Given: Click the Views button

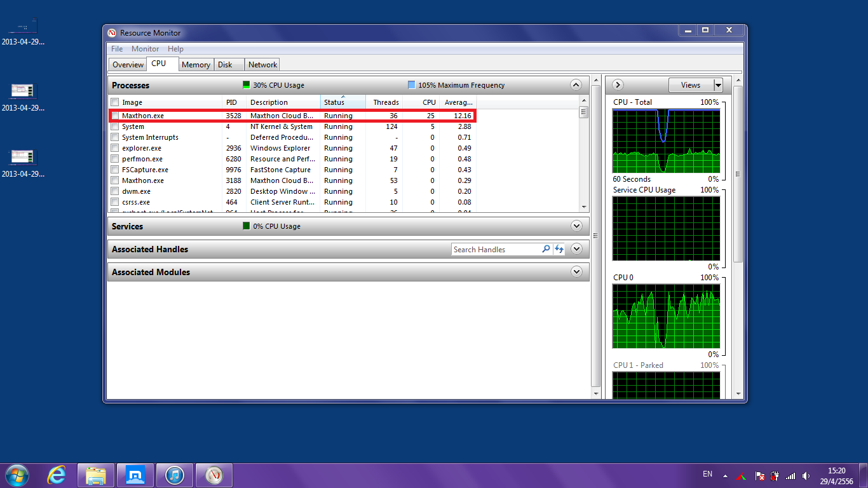Looking at the screenshot, I should tap(691, 85).
